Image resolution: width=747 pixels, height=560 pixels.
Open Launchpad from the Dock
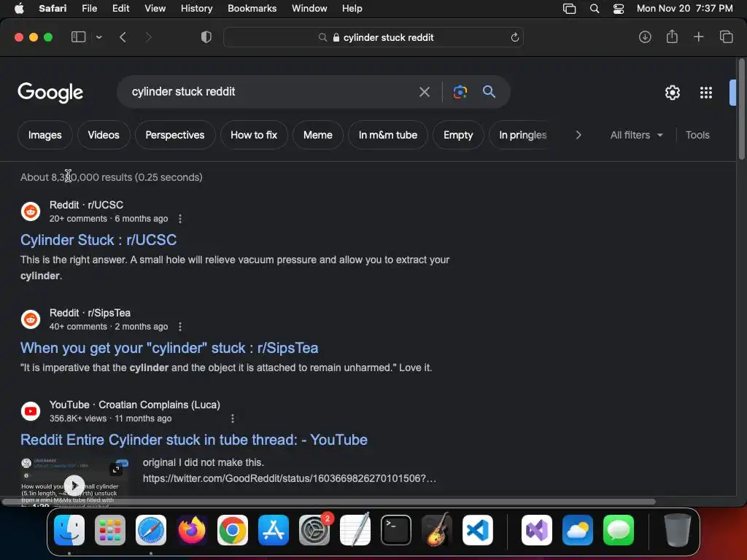110,530
